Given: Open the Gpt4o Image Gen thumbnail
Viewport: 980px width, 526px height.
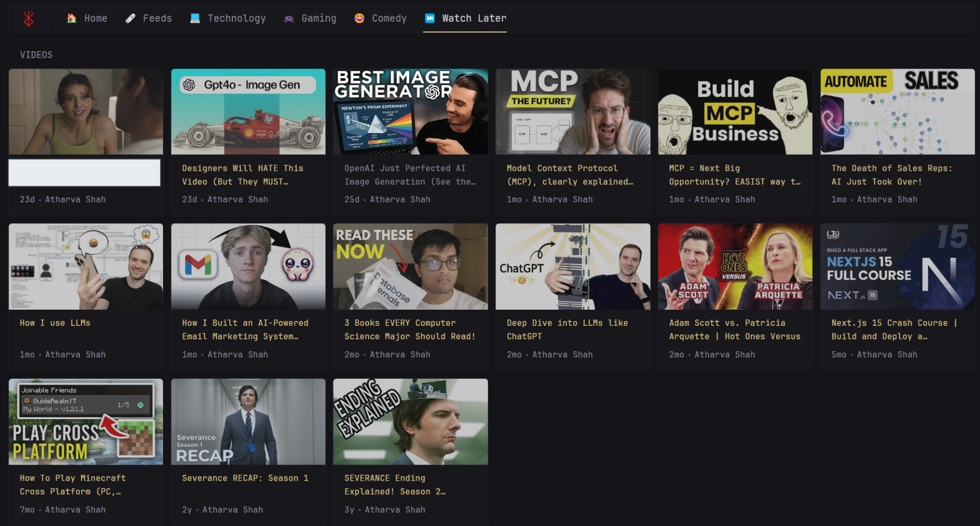Looking at the screenshot, I should click(x=248, y=112).
